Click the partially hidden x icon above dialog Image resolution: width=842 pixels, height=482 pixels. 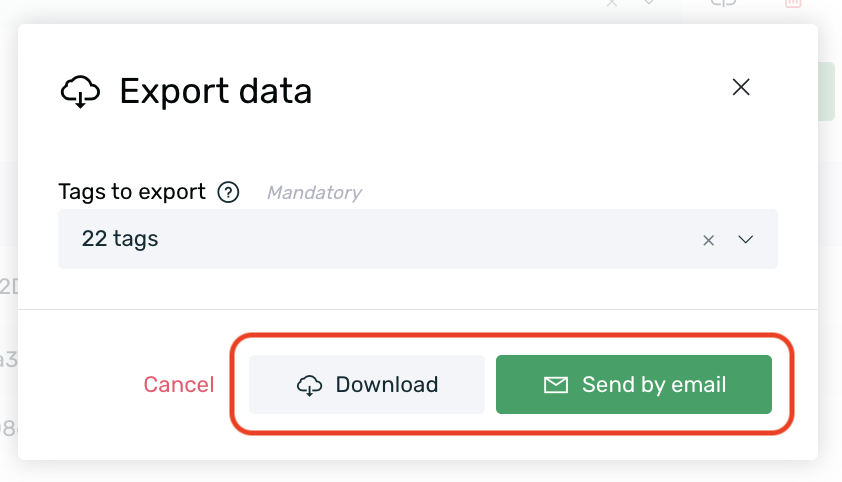pyautogui.click(x=612, y=3)
